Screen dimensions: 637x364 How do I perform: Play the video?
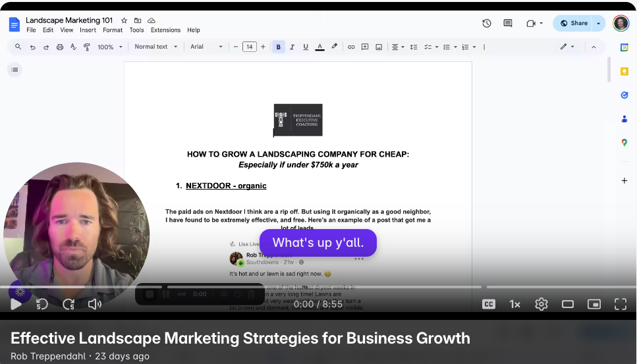coord(16,304)
